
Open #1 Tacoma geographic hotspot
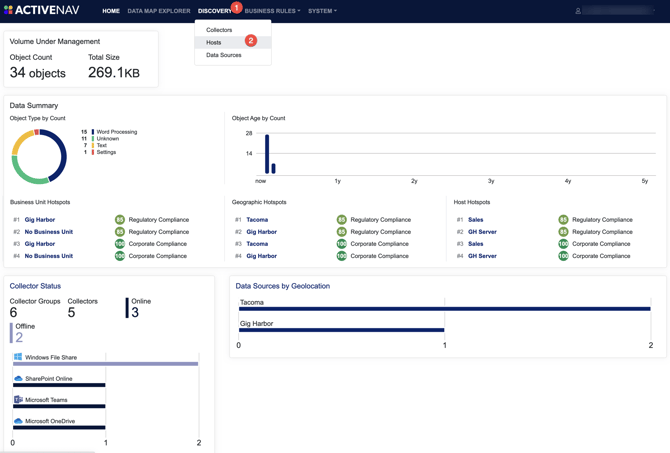(257, 220)
